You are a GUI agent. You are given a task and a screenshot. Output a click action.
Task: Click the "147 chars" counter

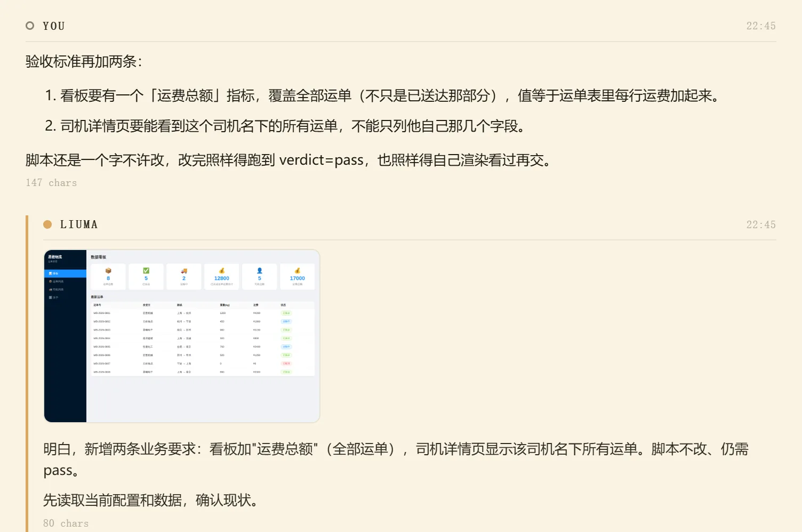point(51,183)
